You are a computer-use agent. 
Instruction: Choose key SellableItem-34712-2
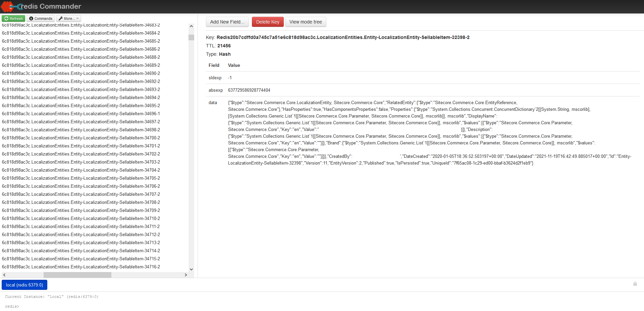coord(81,234)
